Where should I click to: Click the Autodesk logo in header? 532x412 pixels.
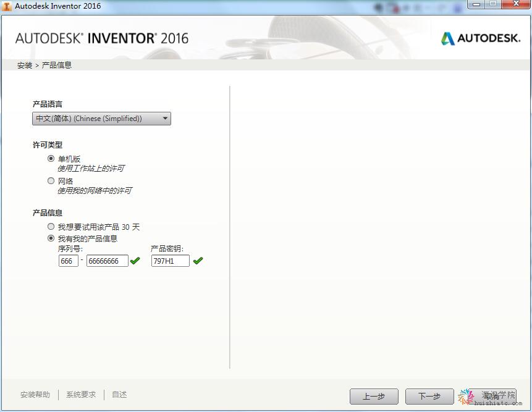click(481, 38)
